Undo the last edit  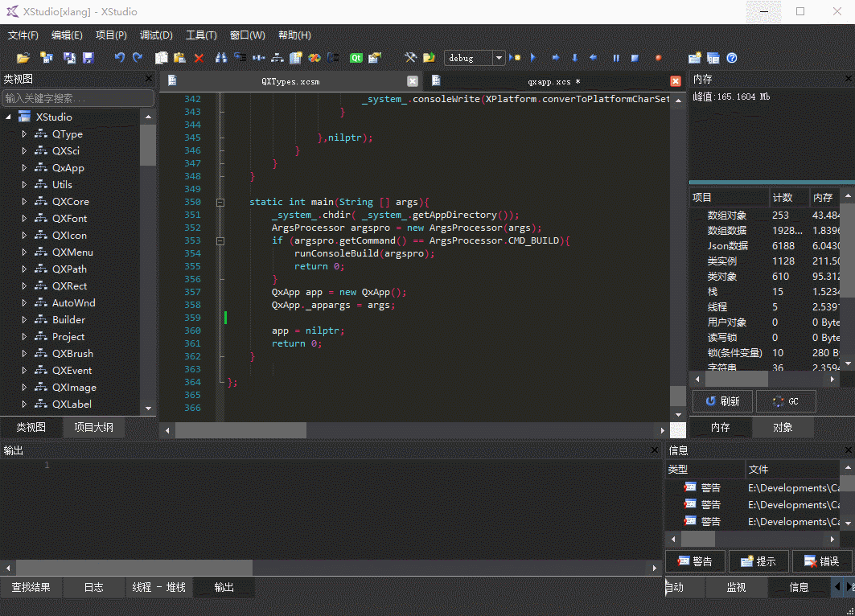[119, 58]
